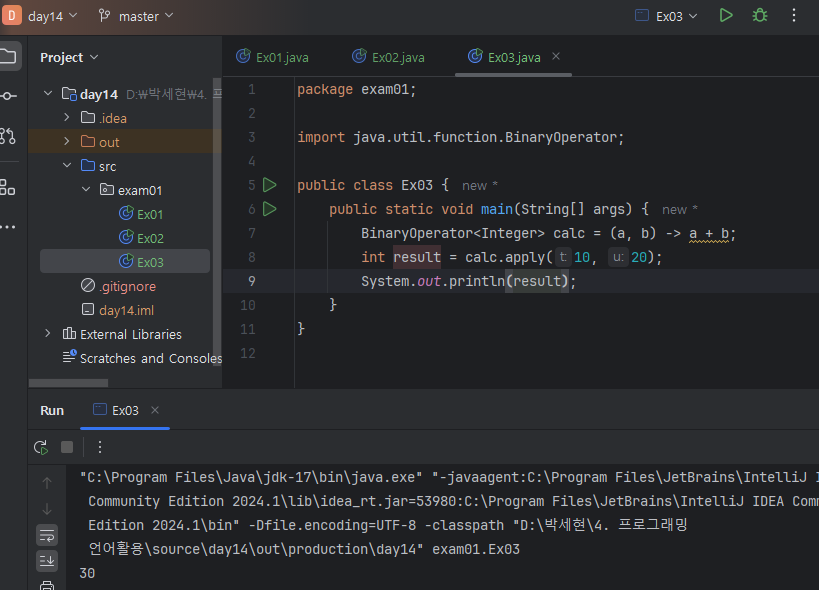This screenshot has height=590, width=819.
Task: Switch to the Ex01.java tab
Action: (x=273, y=57)
